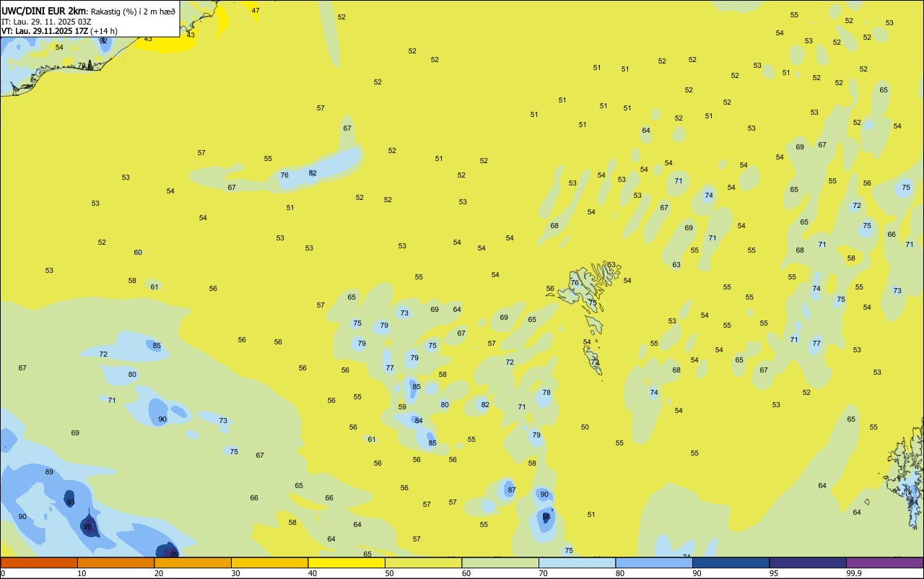Click the 10–20 orange legend swatch

tap(115, 562)
